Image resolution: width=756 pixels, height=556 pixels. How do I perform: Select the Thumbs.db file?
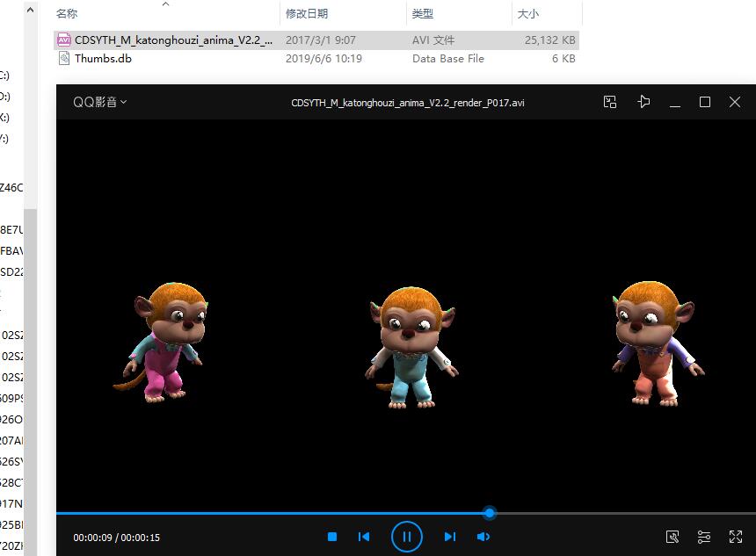pyautogui.click(x=103, y=59)
